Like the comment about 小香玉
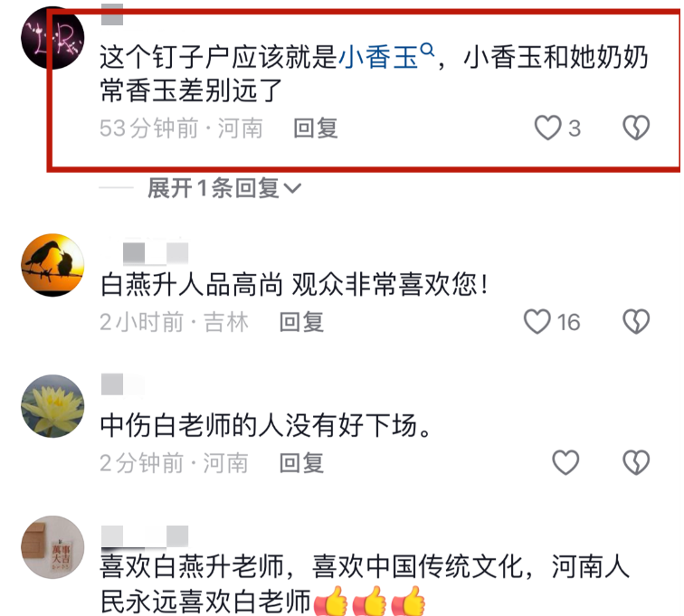Screen dimensions: 684x616 (548, 128)
